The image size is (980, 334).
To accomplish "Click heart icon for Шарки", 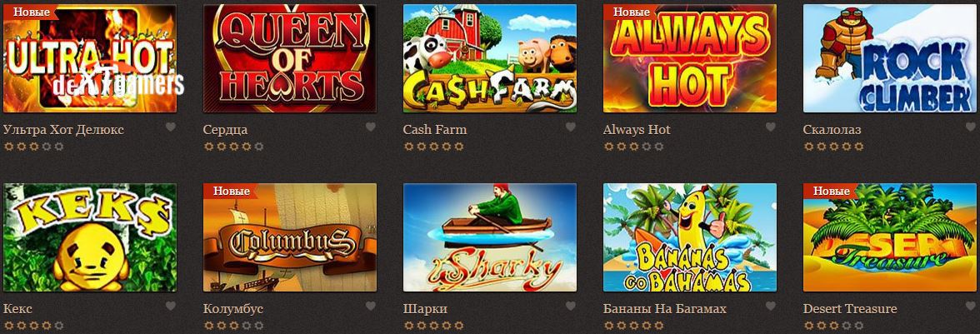I will point(571,306).
